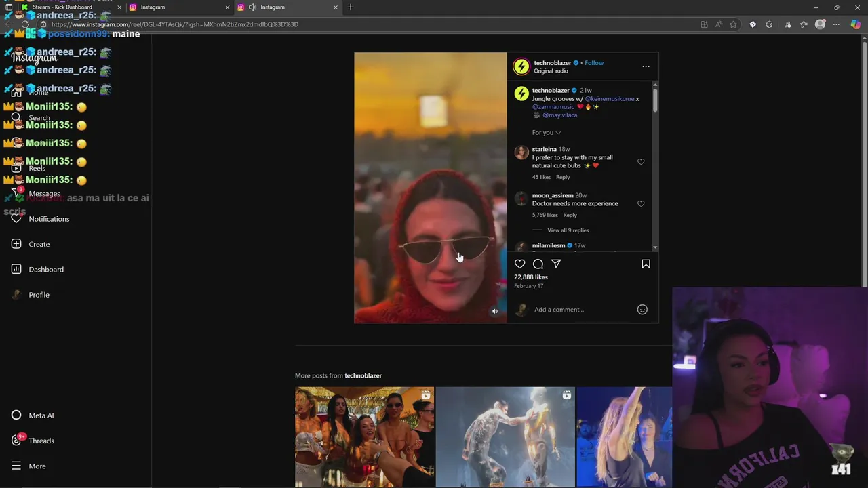Like the technoblazer reel with the heart icon
Screen dimensions: 868x488
click(x=519, y=264)
